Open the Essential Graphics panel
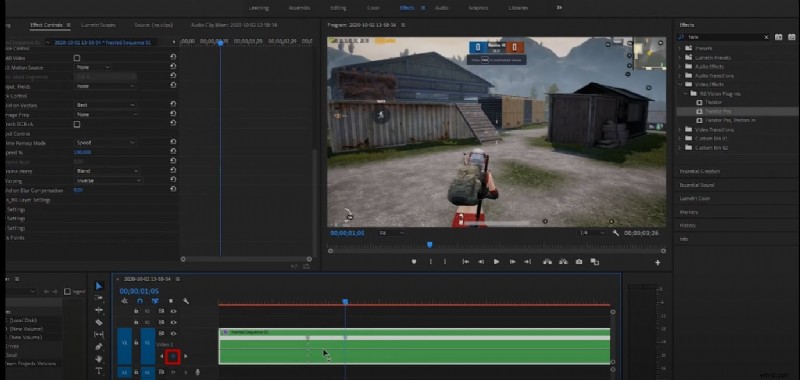 [x=700, y=171]
